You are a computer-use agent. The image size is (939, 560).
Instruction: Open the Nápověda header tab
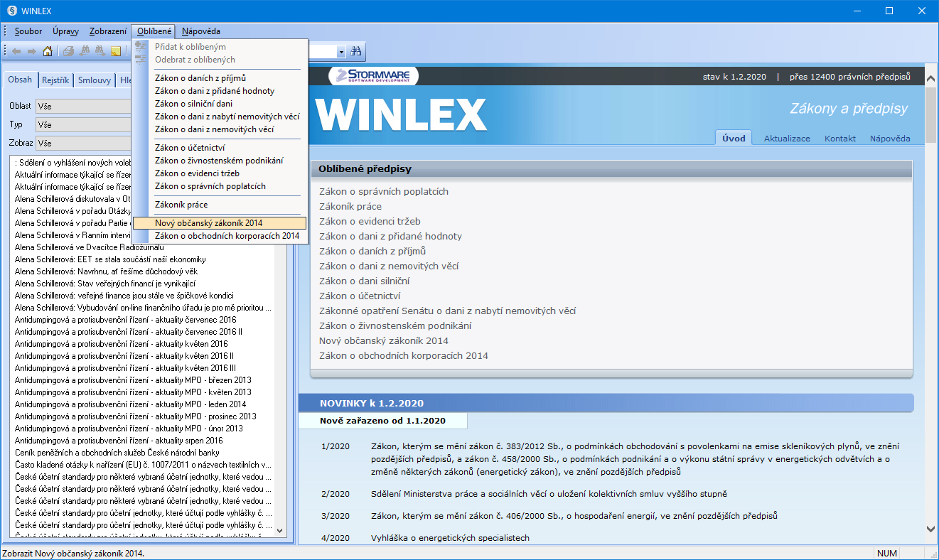coord(890,139)
